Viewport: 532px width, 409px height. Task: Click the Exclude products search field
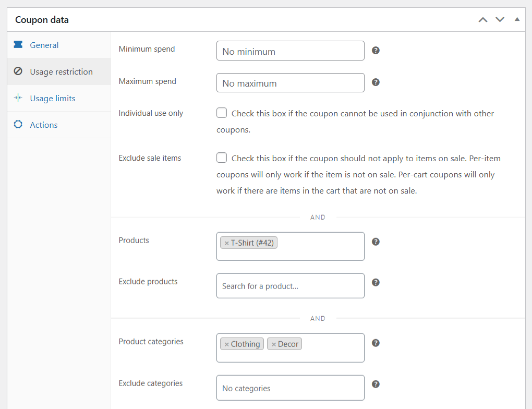(x=290, y=286)
